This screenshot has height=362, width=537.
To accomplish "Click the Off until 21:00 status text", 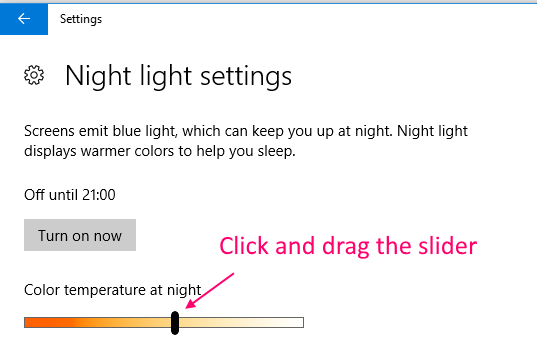I will click(70, 195).
